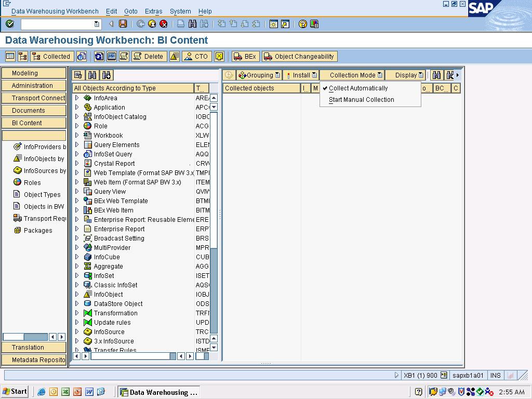The width and height of the screenshot is (532, 399).
Task: Click the Customize Local Layout icon
Action: (x=314, y=24)
